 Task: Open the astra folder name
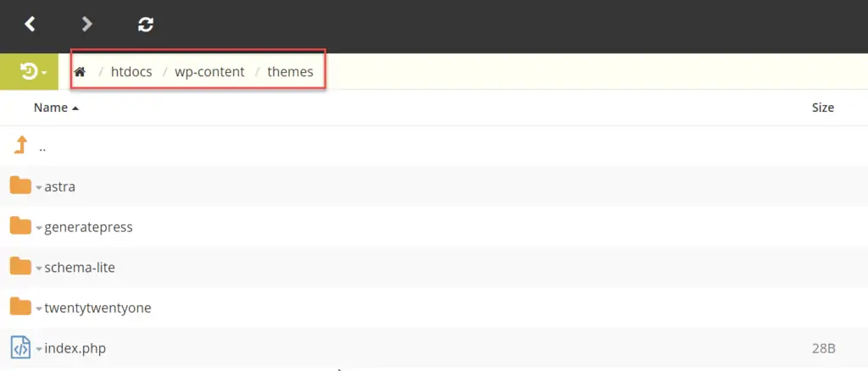pos(60,187)
